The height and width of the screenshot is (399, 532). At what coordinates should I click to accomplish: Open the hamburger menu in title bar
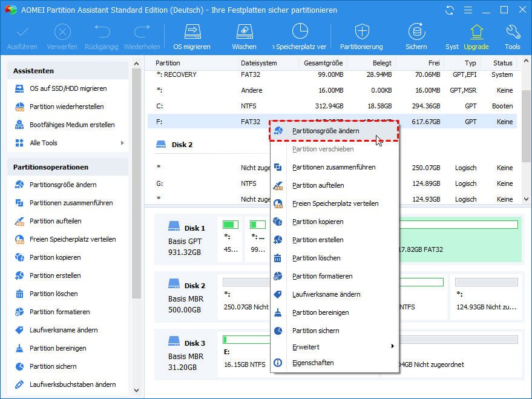pyautogui.click(x=468, y=10)
